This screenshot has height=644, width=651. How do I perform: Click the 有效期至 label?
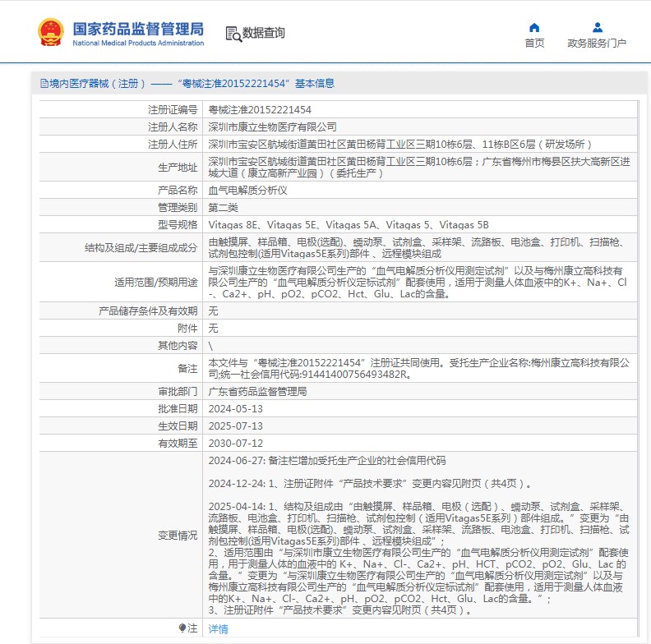(x=178, y=444)
